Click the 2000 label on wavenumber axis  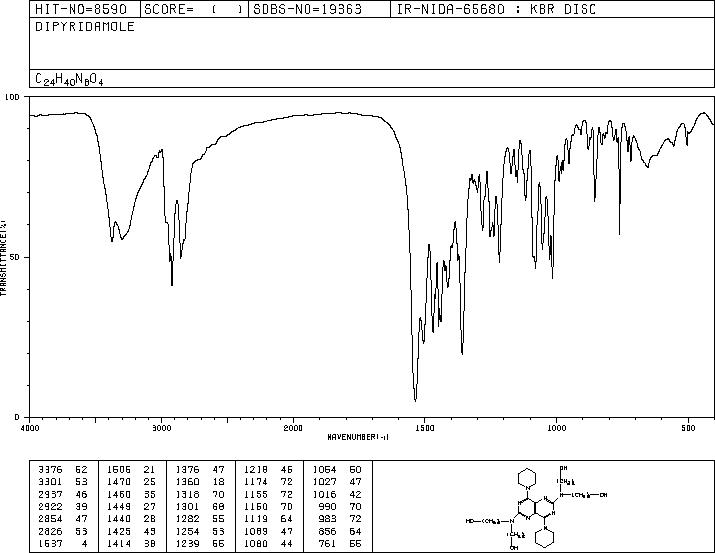pos(293,428)
